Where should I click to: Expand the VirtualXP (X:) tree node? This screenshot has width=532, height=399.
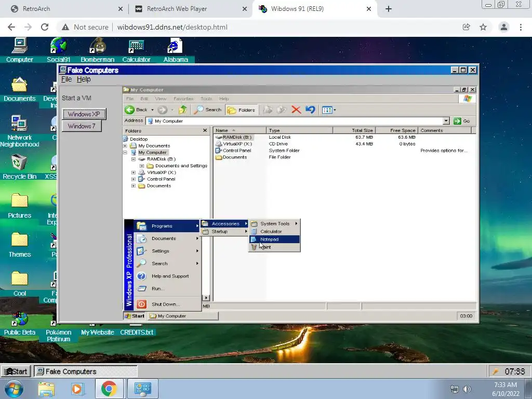click(134, 172)
